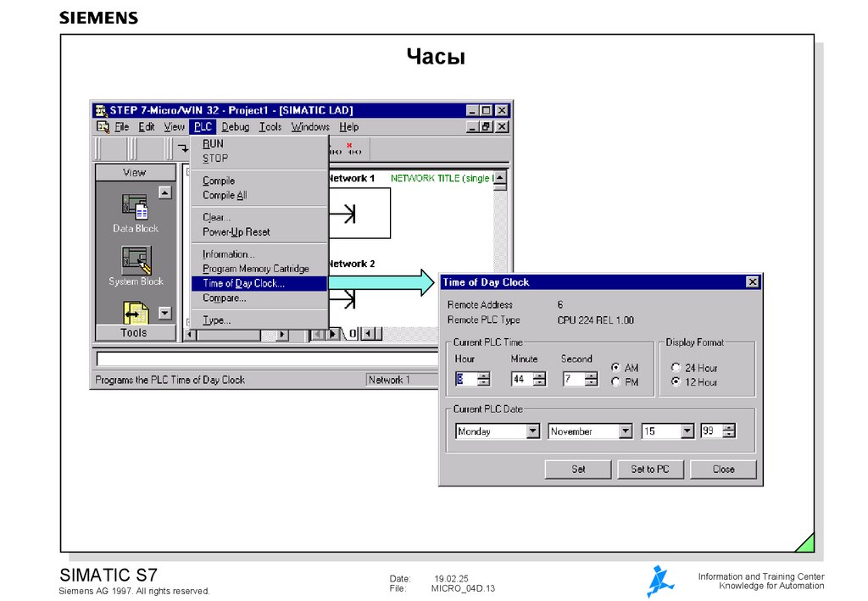
Task: Open the Windows menu
Action: tap(310, 127)
